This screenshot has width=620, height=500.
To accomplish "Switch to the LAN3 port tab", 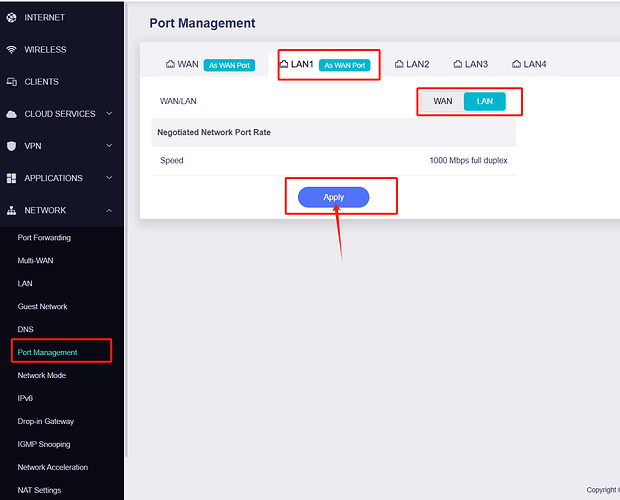I will pos(470,64).
